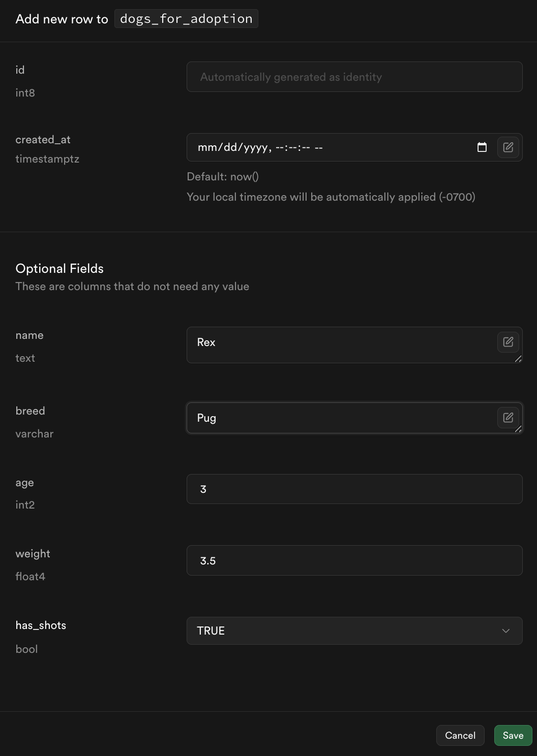Grab the resize handle on name textarea

coord(518,359)
